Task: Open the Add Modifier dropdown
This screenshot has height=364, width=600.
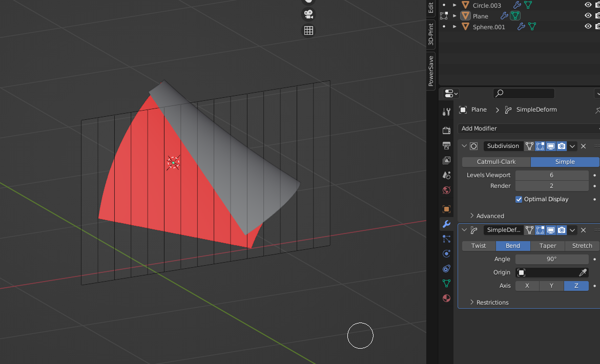Action: pos(529,129)
